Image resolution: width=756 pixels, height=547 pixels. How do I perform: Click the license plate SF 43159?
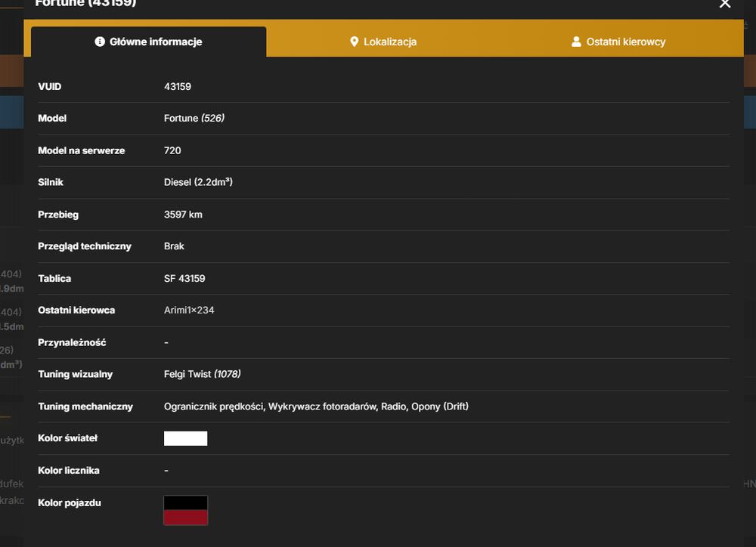[x=184, y=279]
